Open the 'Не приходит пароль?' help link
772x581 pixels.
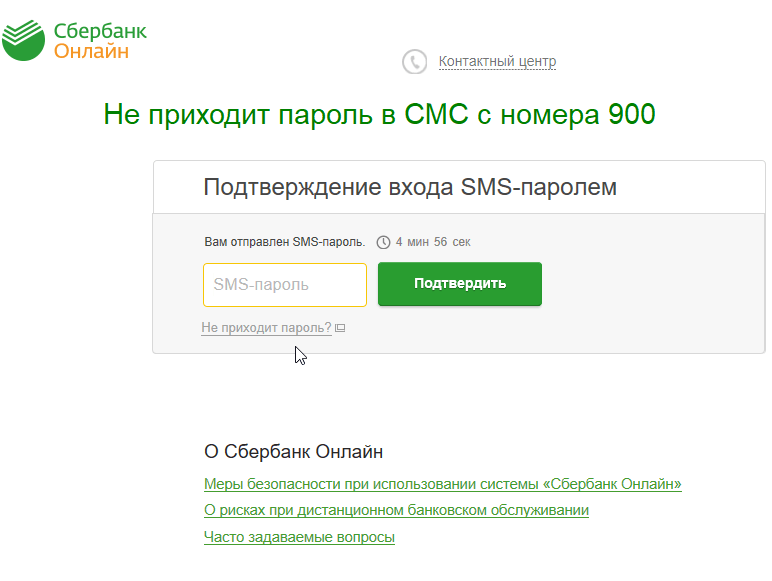click(x=266, y=327)
